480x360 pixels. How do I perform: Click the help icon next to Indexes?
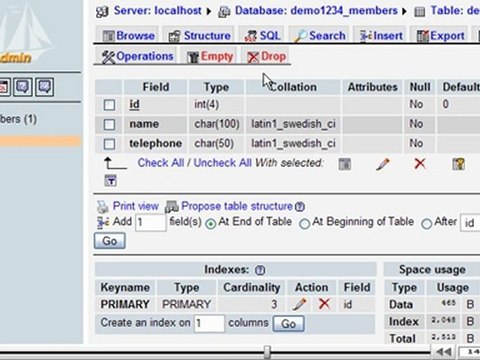tap(260, 270)
